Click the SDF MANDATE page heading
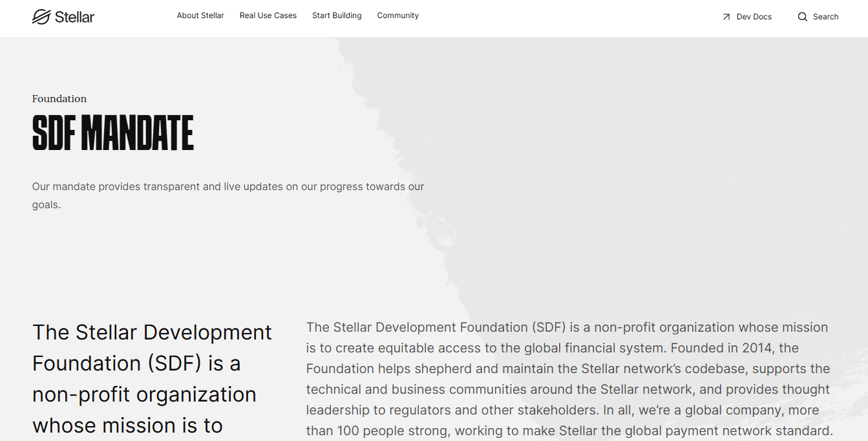The height and width of the screenshot is (441, 868). (113, 133)
